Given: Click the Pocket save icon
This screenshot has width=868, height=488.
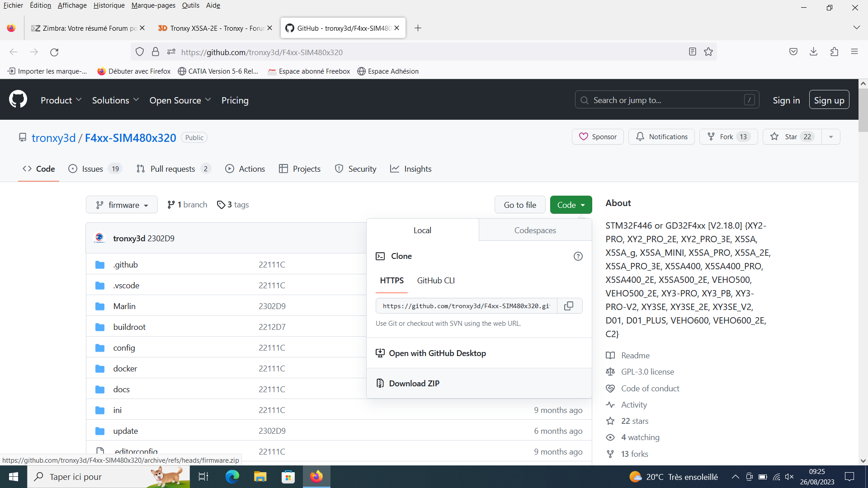Looking at the screenshot, I should tap(793, 52).
